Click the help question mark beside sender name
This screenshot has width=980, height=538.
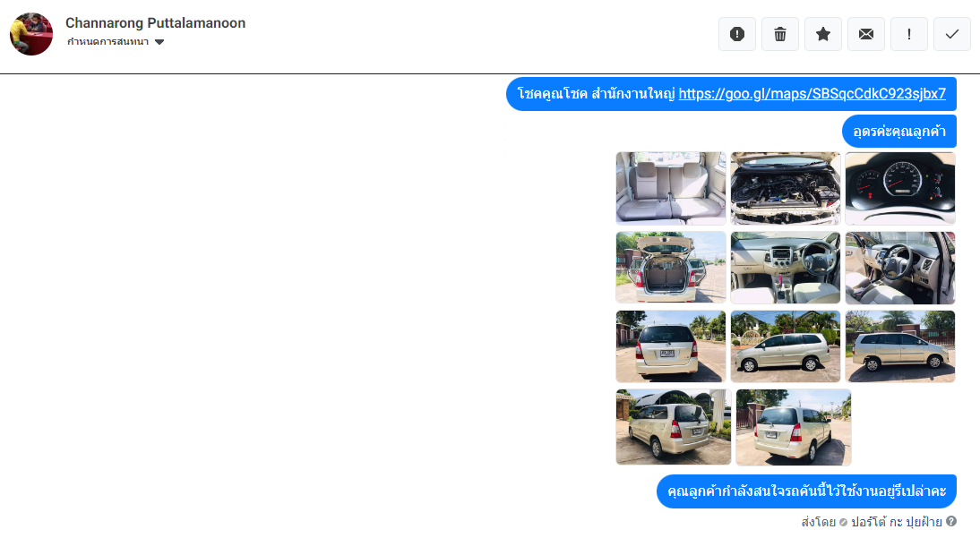951,521
